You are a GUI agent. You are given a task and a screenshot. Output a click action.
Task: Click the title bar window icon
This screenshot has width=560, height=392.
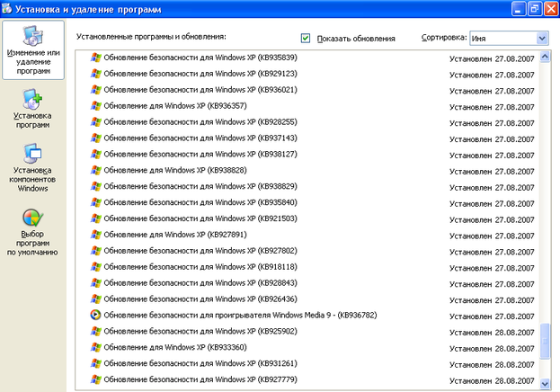(7, 9)
